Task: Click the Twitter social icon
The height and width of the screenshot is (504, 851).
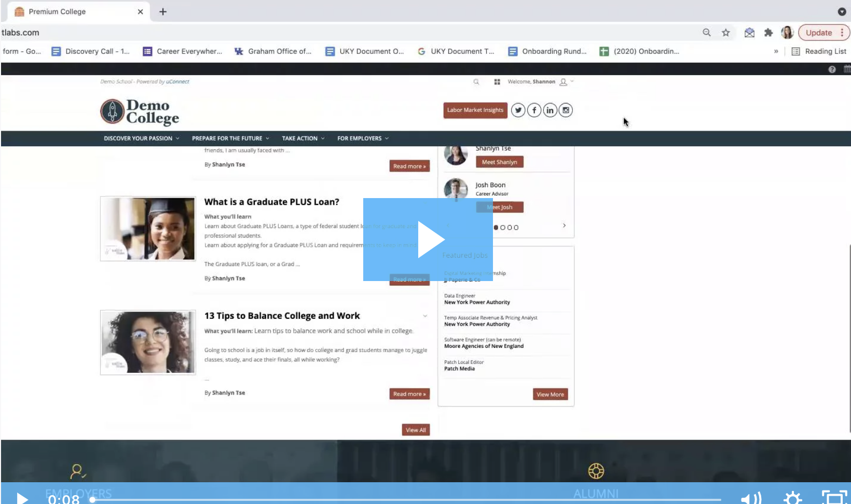Action: click(518, 110)
